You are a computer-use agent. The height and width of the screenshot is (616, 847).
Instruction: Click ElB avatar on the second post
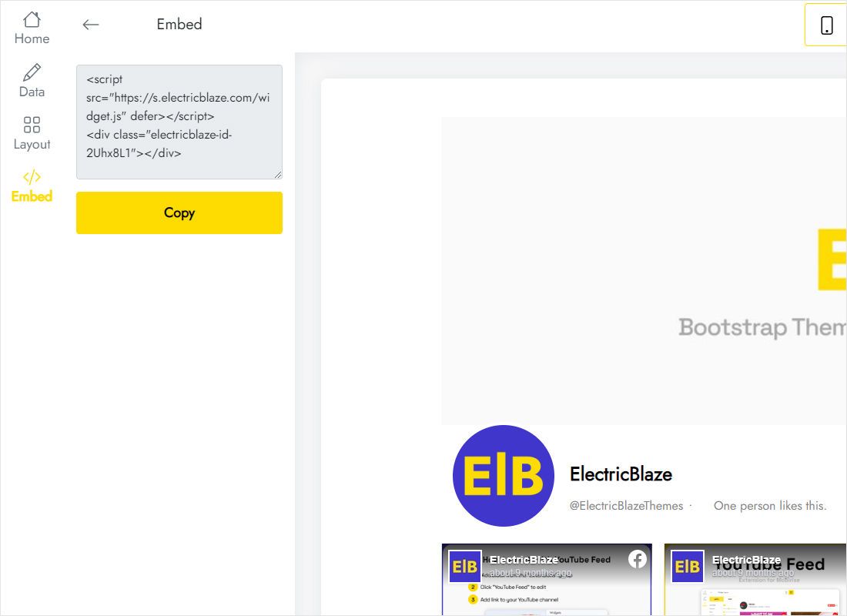pyautogui.click(x=688, y=566)
